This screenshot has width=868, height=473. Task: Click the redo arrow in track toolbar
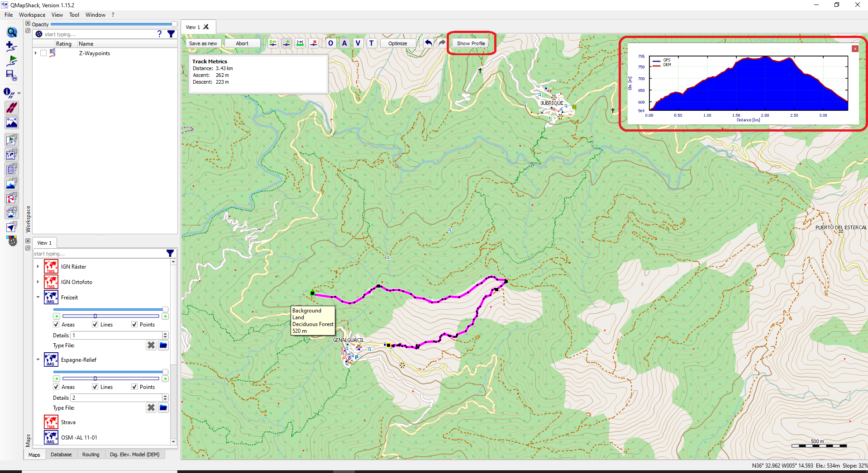441,43
